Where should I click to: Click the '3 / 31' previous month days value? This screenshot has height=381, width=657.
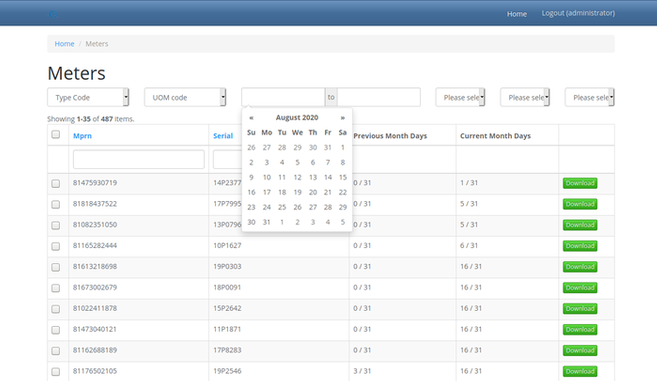click(x=362, y=371)
